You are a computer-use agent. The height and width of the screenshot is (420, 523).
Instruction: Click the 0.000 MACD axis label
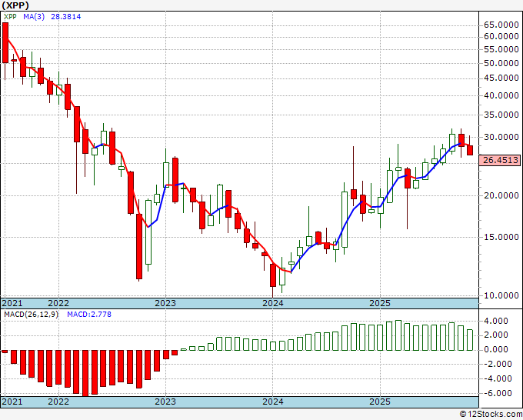(x=498, y=349)
